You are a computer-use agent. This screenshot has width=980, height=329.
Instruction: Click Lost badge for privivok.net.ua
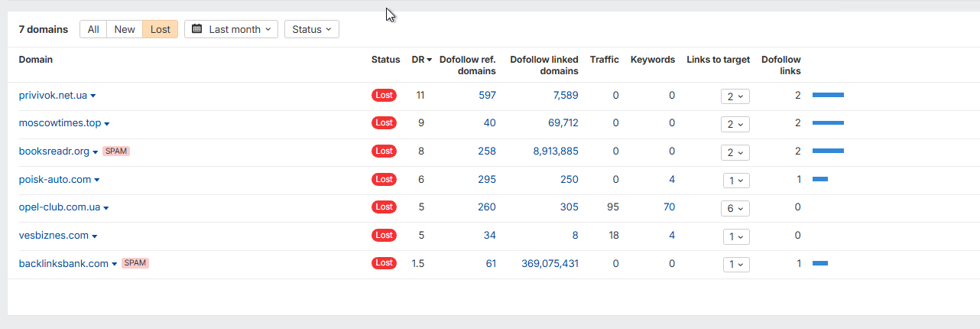point(385,96)
